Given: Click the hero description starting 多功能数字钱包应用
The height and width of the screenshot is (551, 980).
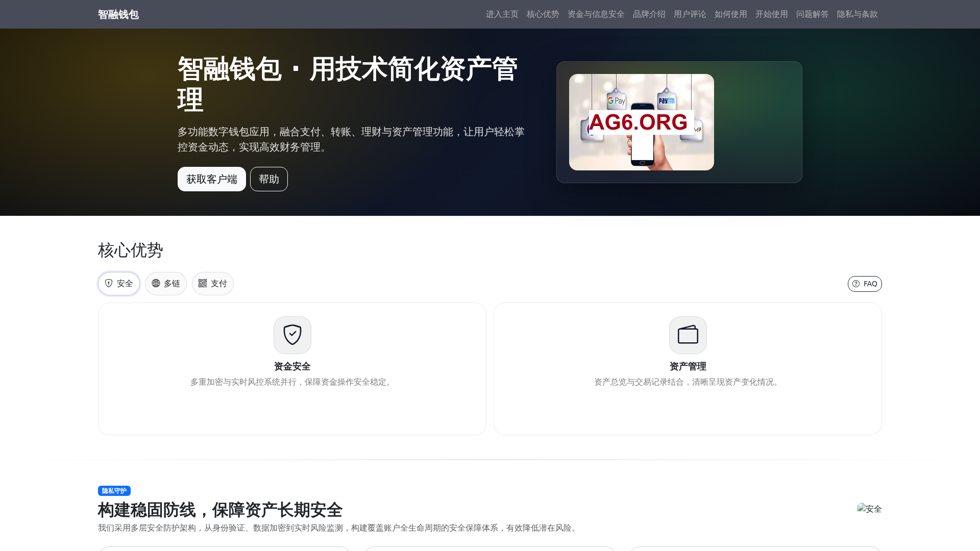Looking at the screenshot, I should (x=351, y=139).
